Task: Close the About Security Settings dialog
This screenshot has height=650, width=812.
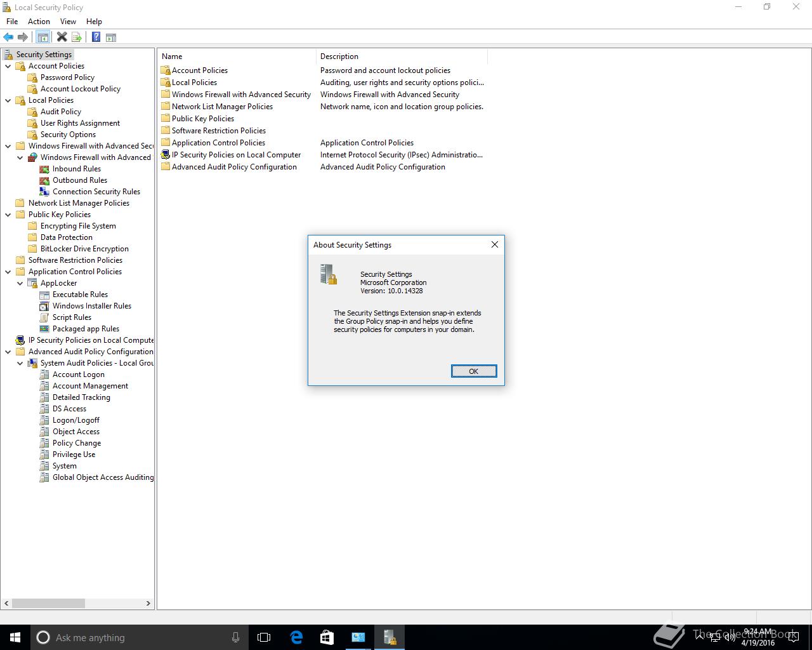Action: click(495, 244)
